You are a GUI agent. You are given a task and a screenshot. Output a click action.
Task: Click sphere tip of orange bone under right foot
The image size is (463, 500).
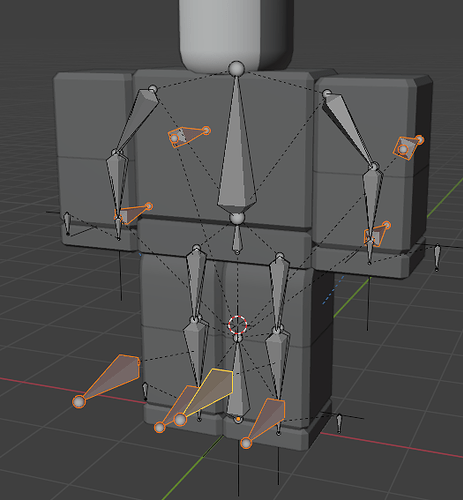(246, 443)
